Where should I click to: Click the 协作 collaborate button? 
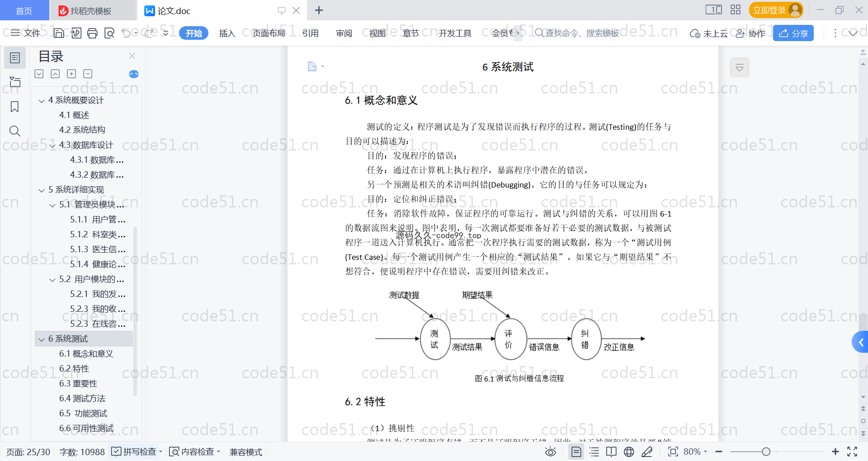click(x=750, y=33)
